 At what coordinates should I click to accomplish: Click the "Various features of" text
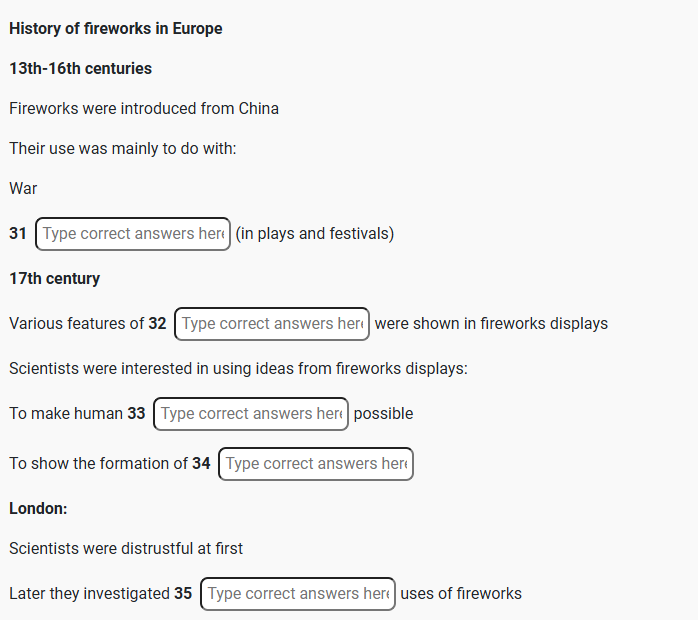pyautogui.click(x=76, y=324)
